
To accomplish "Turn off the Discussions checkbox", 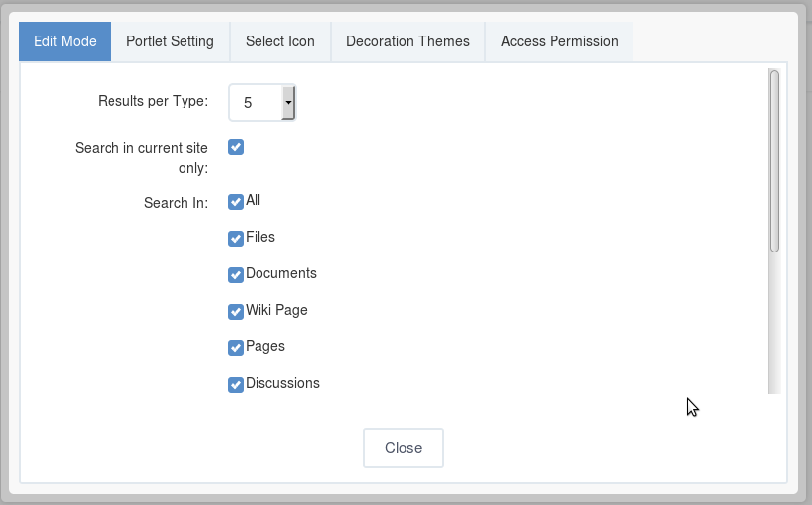I will click(236, 385).
